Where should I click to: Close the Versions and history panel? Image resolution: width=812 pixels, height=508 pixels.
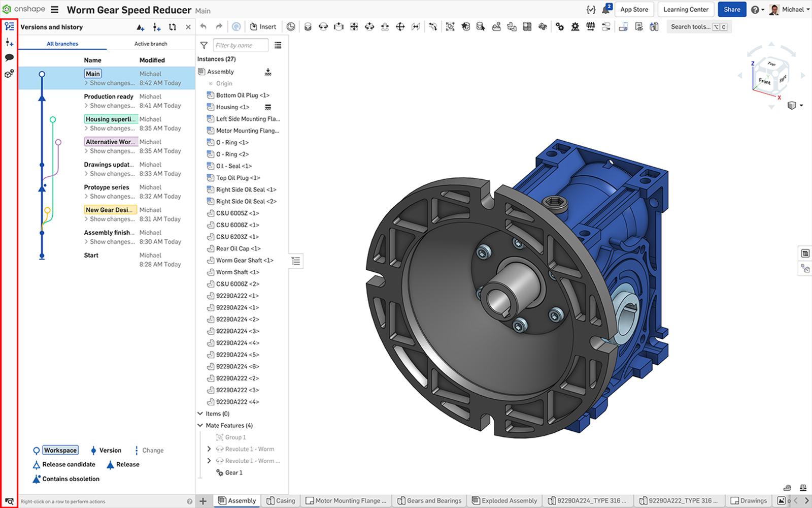(x=188, y=27)
